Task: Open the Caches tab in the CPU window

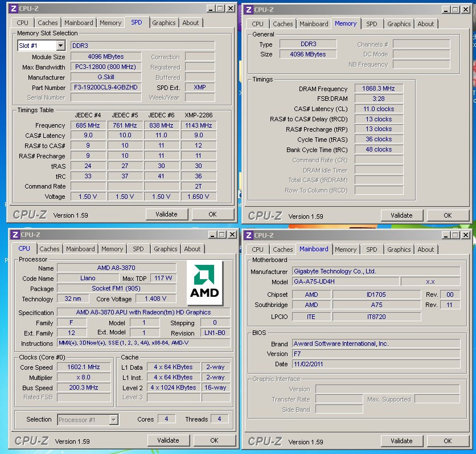Action: click(x=50, y=249)
